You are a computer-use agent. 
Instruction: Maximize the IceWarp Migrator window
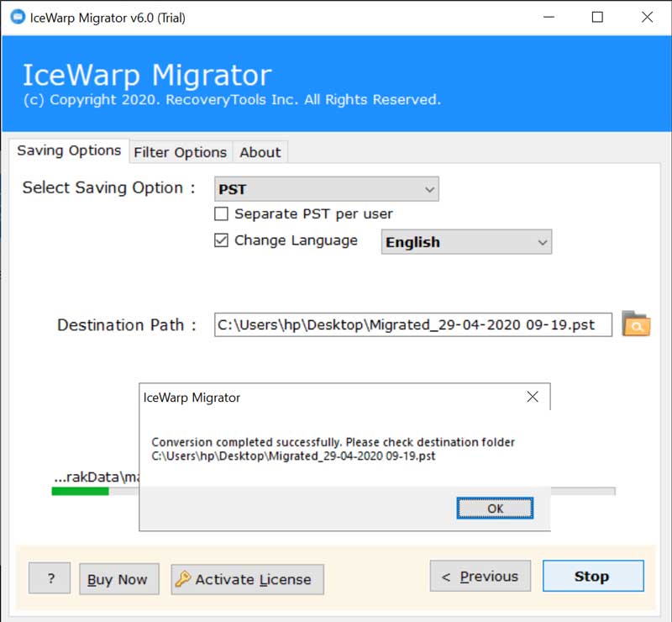pyautogui.click(x=597, y=17)
